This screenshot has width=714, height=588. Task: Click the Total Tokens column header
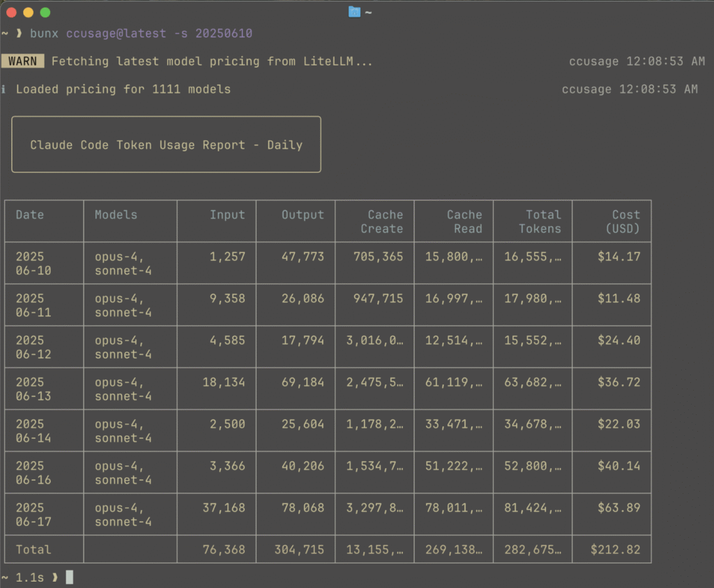[539, 222]
